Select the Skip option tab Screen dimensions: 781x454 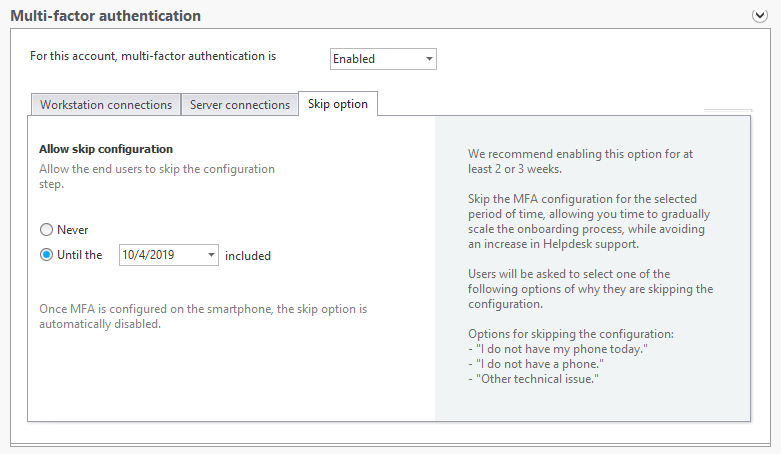pos(338,104)
